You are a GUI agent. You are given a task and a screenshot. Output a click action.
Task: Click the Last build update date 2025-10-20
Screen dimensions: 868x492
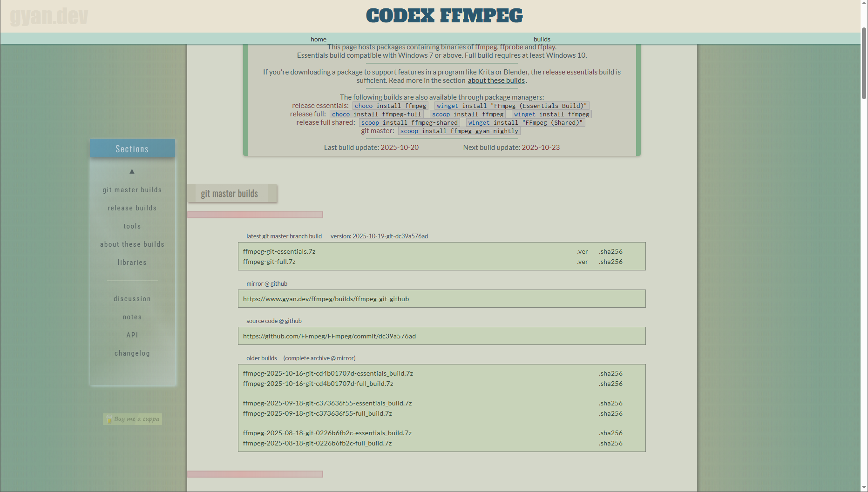[x=400, y=148]
